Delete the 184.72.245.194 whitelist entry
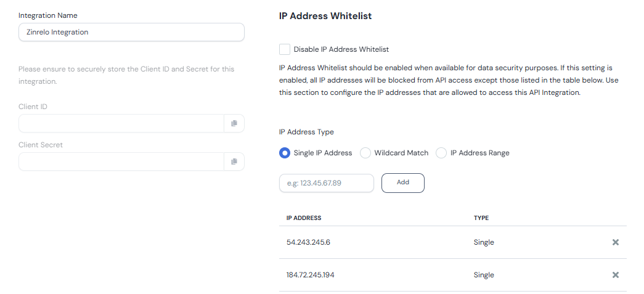Viewport: 644px width, 294px height. [x=615, y=275]
